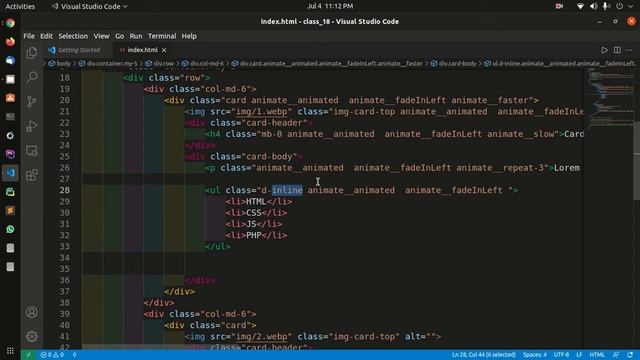This screenshot has width=640, height=360.
Task: Open Remote Explorer view
Action: (32, 151)
